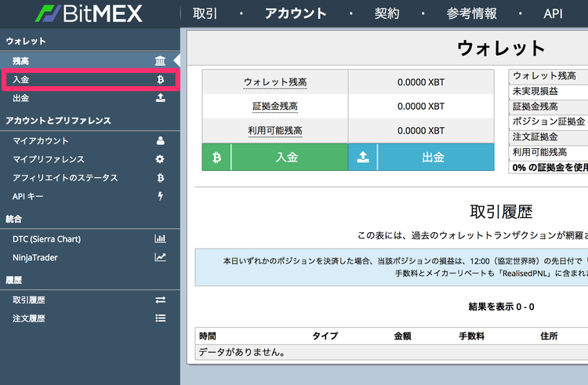The height and width of the screenshot is (385, 588).
Task: Open NinjaTrader integration
Action: point(90,257)
